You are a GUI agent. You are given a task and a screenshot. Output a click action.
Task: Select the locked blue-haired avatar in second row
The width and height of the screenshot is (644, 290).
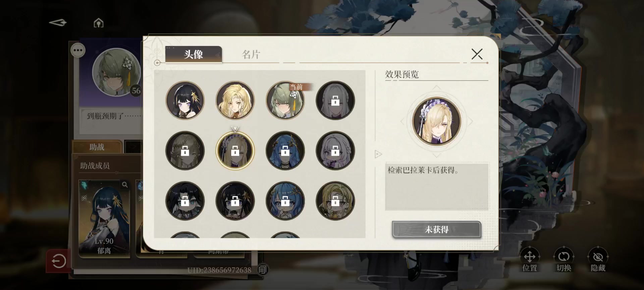[285, 151]
